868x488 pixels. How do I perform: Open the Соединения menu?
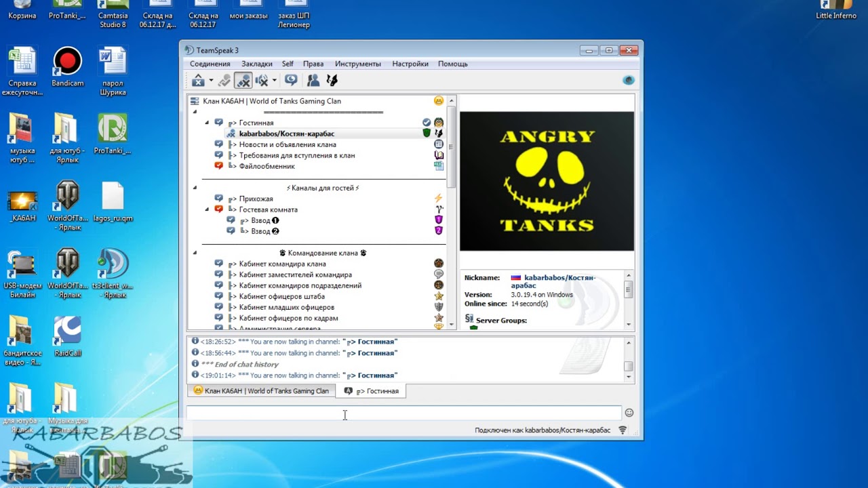(x=210, y=64)
